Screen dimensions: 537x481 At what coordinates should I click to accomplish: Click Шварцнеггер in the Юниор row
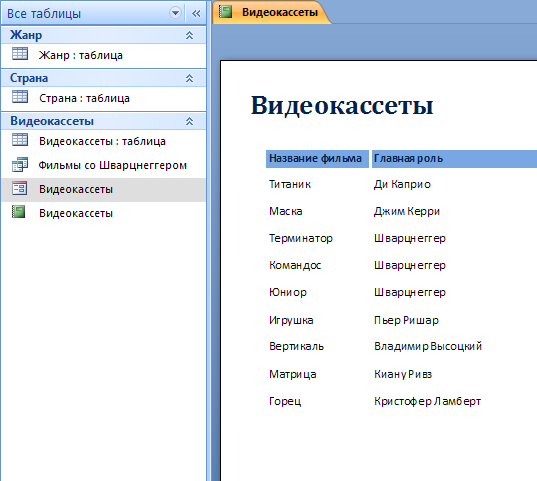pyautogui.click(x=410, y=292)
